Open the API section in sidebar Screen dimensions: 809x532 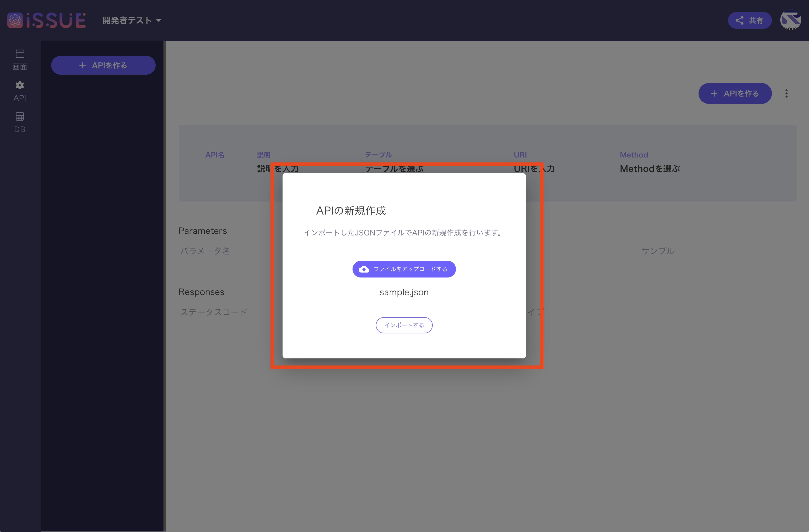(20, 91)
